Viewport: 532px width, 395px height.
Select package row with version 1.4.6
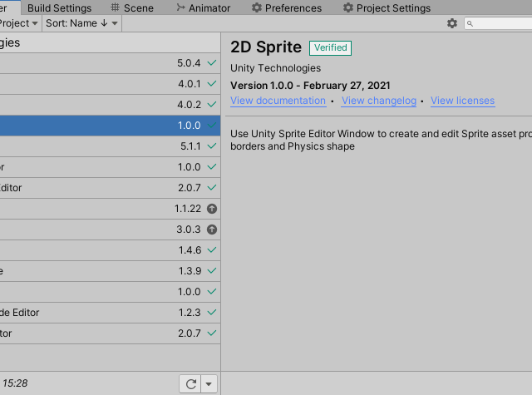pos(110,250)
